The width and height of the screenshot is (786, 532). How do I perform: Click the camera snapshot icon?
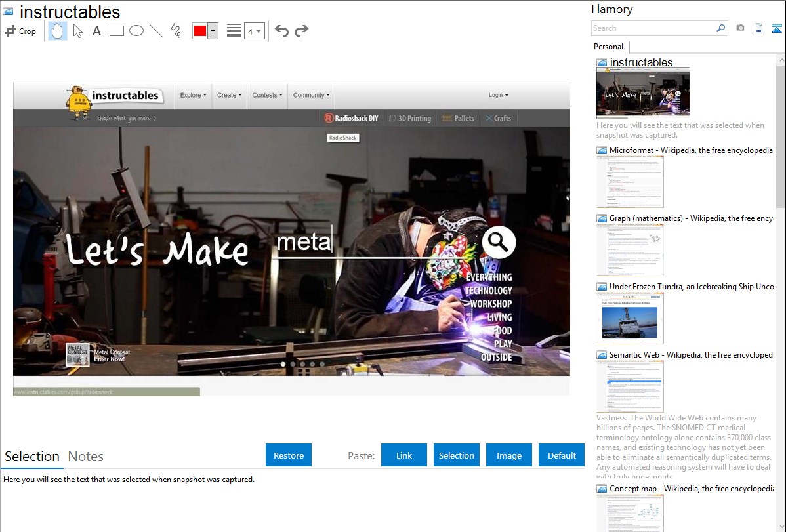[740, 28]
